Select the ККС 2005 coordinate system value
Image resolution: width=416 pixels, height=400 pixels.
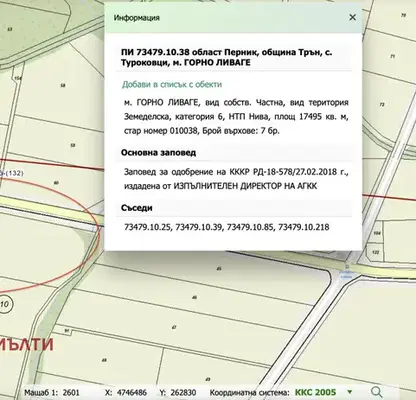pos(315,392)
